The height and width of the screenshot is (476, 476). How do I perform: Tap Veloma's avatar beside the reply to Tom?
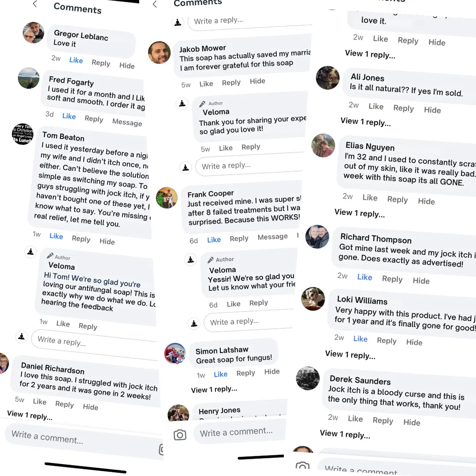pos(30,252)
